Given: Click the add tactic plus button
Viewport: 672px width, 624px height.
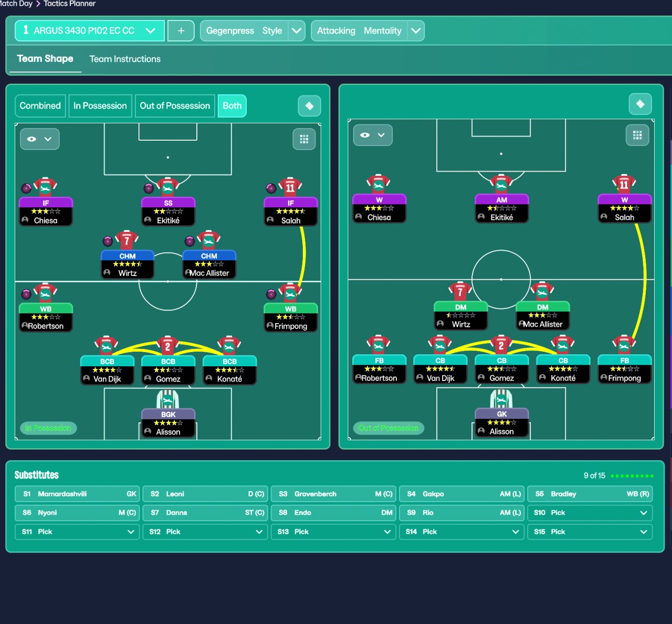Looking at the screenshot, I should click(181, 31).
